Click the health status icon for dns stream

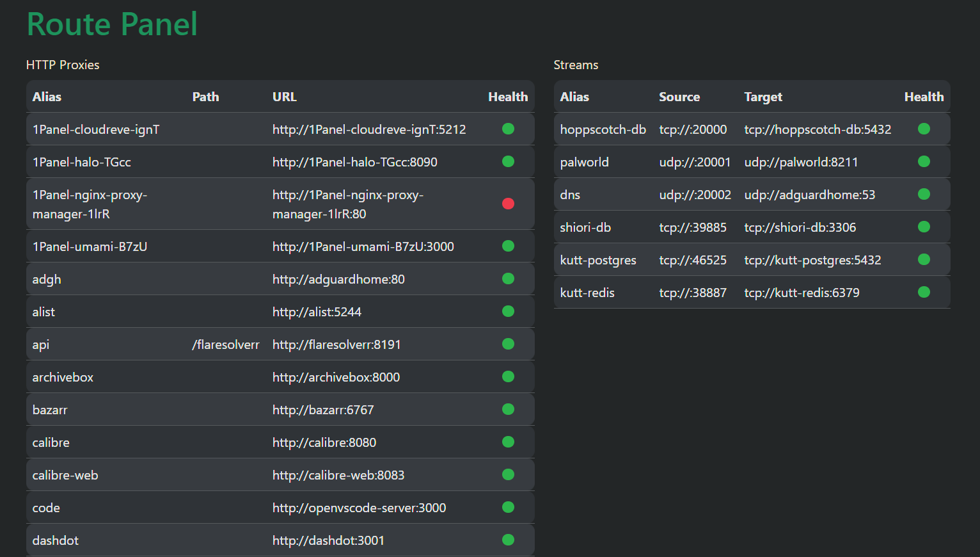pos(924,194)
